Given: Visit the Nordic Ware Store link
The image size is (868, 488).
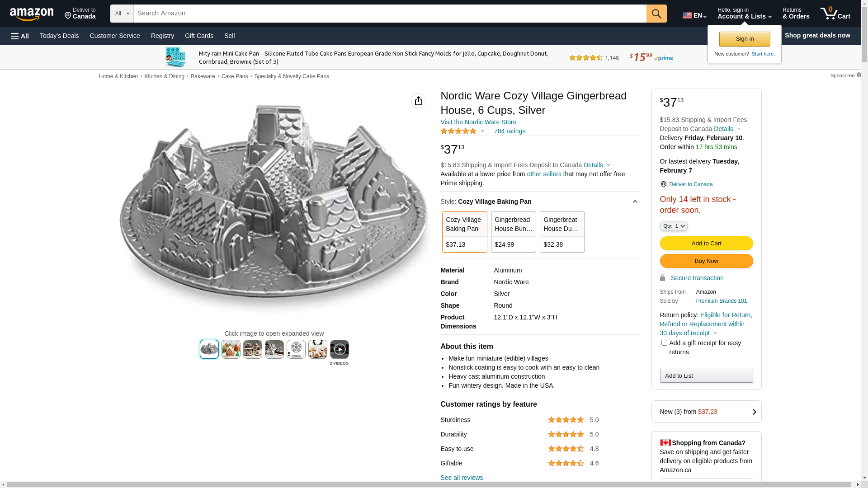Looking at the screenshot, I should [x=478, y=122].
